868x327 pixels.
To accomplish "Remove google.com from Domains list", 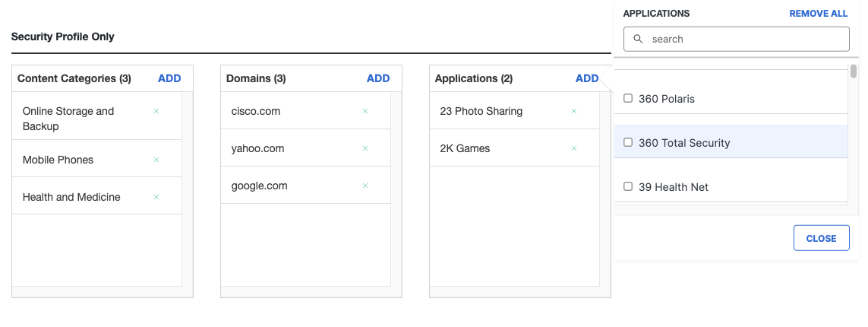I will coord(365,186).
